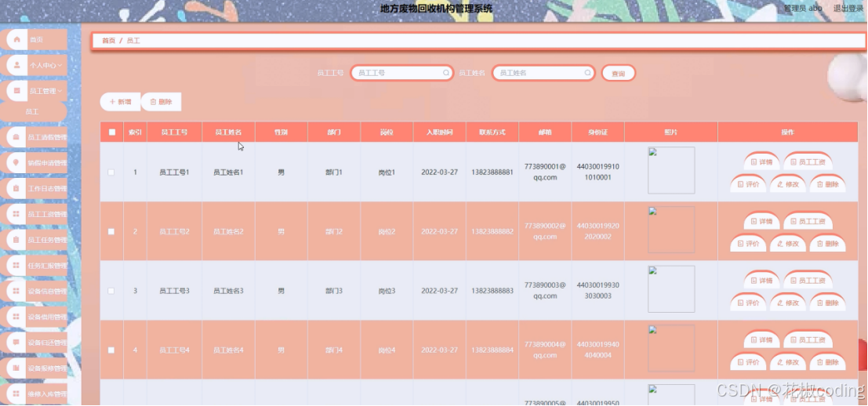
Task: Click 首页 in the breadcrumb bar
Action: [108, 41]
